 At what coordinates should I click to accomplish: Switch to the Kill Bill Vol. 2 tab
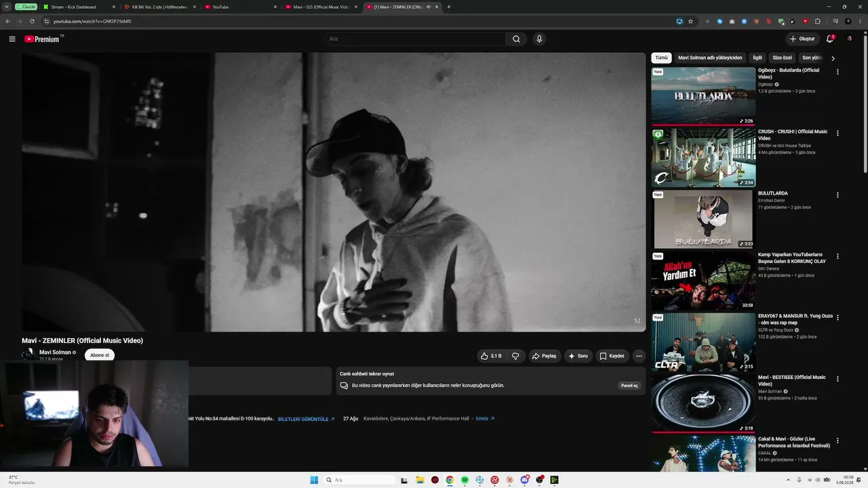click(x=160, y=7)
